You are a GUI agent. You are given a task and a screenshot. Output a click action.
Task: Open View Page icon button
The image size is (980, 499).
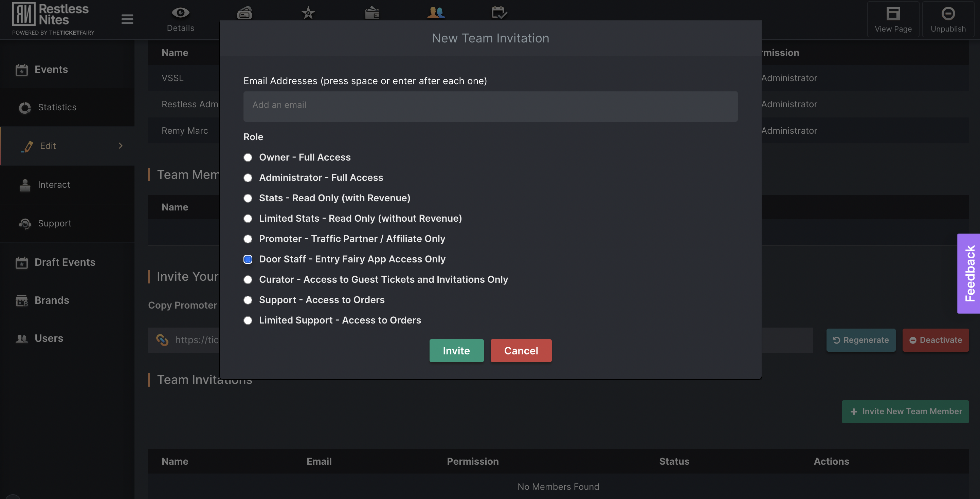point(893,19)
